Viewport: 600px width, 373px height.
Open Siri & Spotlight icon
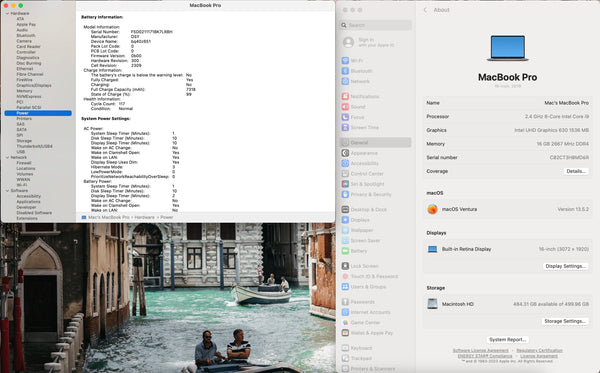[345, 184]
